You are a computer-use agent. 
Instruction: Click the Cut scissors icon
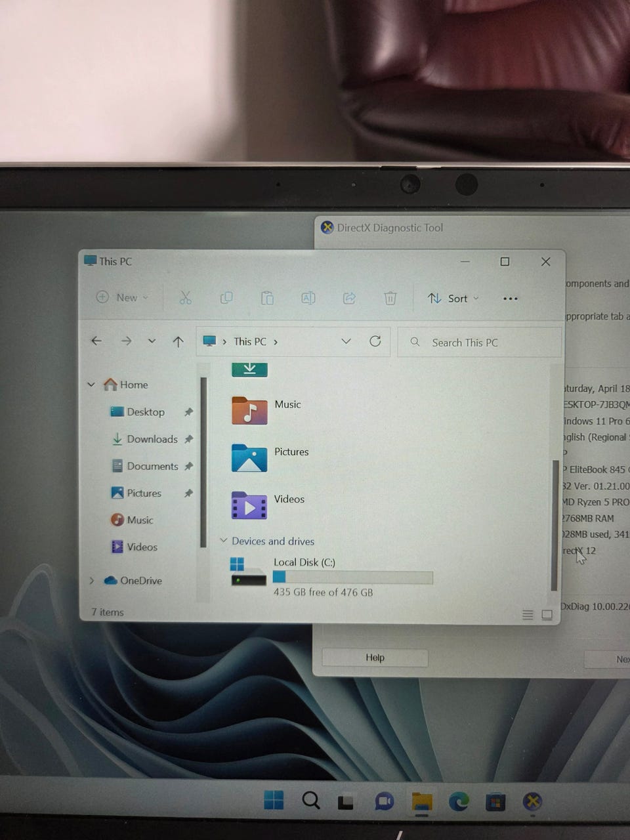[x=186, y=298]
